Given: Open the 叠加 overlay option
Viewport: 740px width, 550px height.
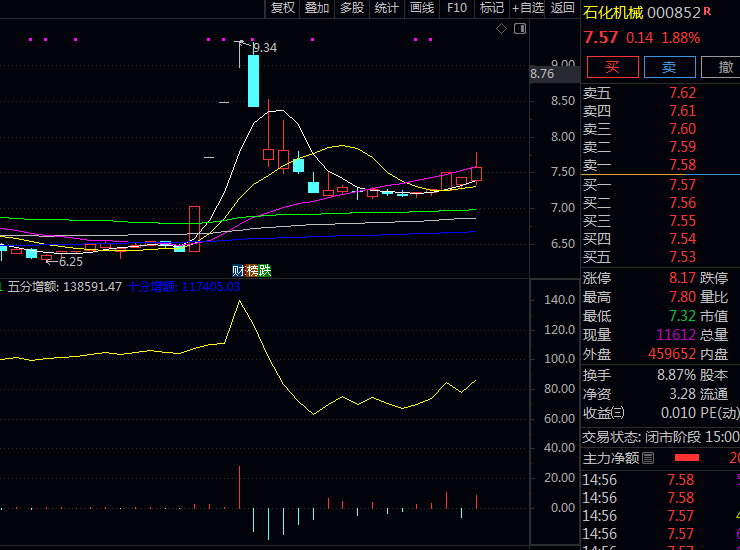Looking at the screenshot, I should pyautogui.click(x=317, y=8).
